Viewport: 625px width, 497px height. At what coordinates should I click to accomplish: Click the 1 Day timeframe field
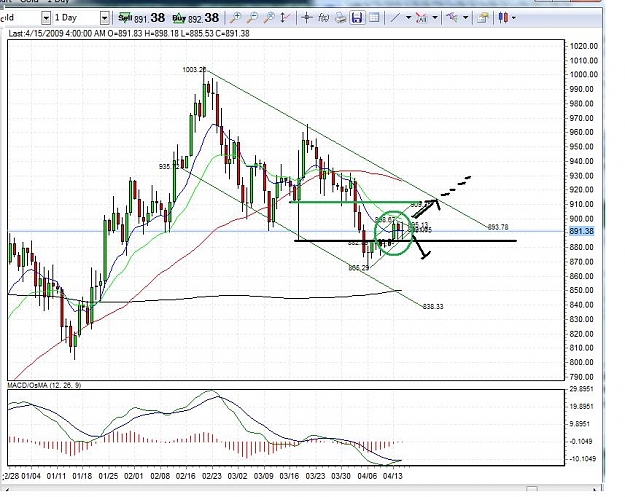pos(76,18)
